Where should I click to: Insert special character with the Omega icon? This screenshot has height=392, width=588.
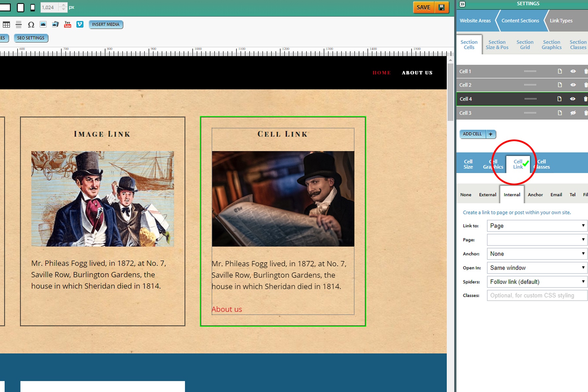(x=31, y=24)
